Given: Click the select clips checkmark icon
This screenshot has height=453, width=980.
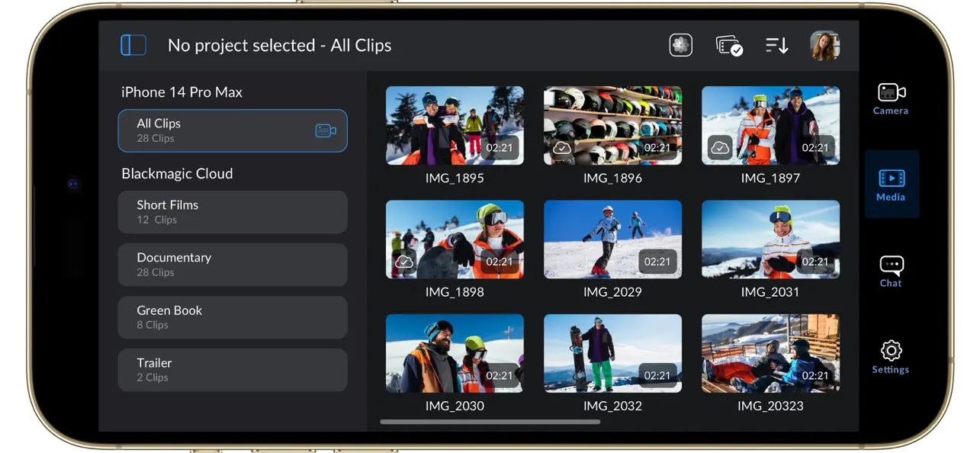Looking at the screenshot, I should 729,46.
